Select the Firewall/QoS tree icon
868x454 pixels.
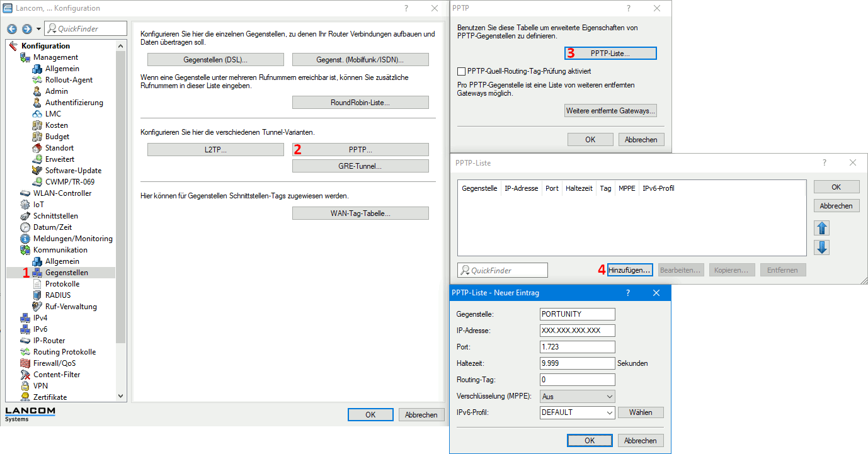(25, 363)
